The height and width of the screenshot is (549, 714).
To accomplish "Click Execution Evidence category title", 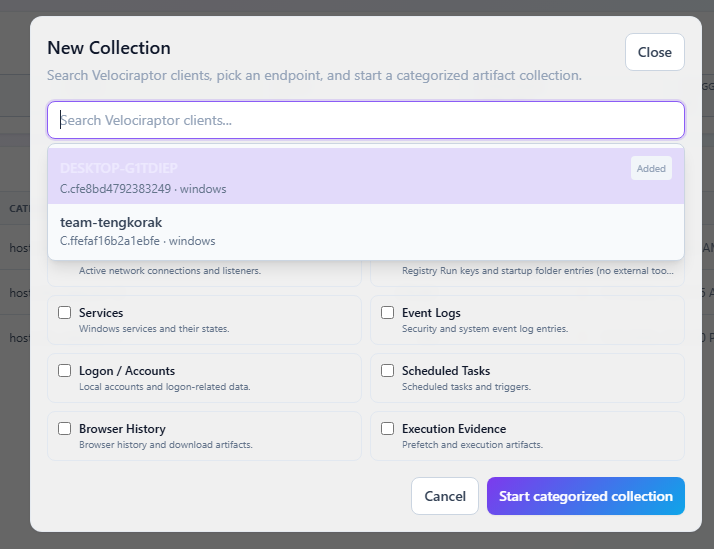I will click(x=454, y=429).
